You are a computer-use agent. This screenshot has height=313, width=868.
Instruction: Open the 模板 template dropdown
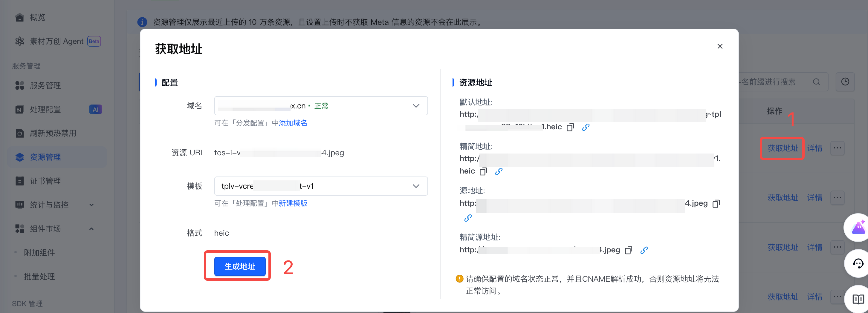pyautogui.click(x=321, y=186)
